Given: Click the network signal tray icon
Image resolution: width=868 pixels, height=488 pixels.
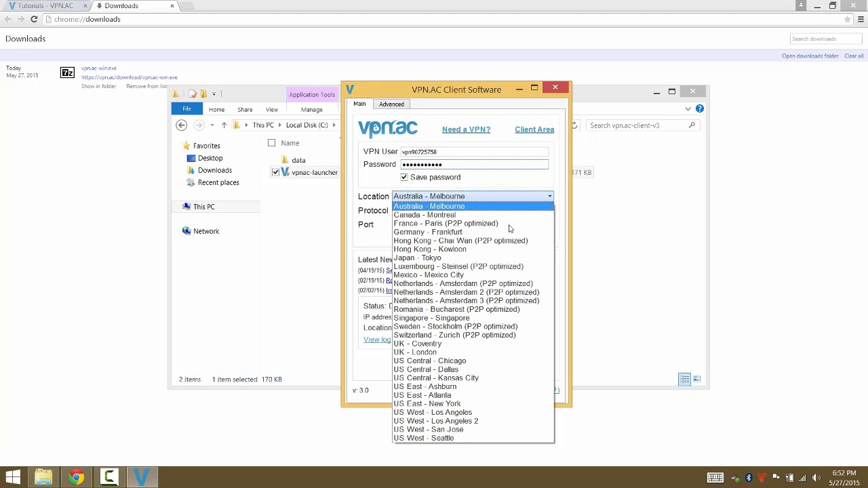Looking at the screenshot, I should tap(802, 478).
